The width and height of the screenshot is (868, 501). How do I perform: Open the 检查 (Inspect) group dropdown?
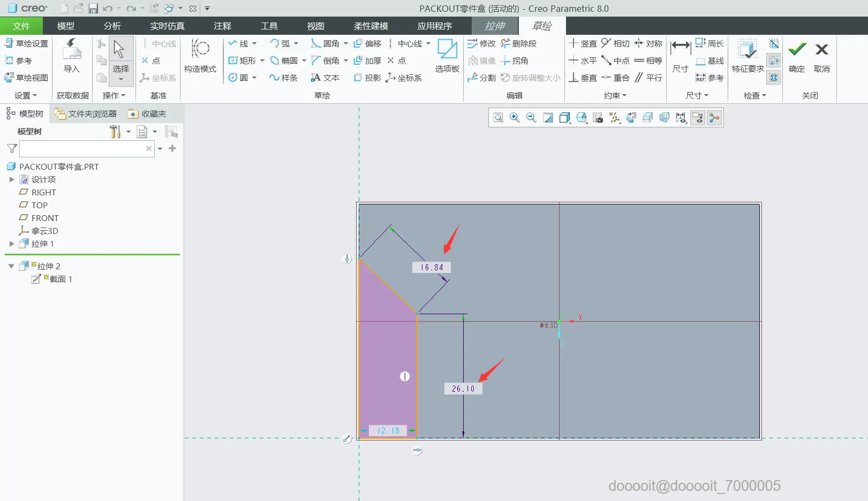click(755, 95)
